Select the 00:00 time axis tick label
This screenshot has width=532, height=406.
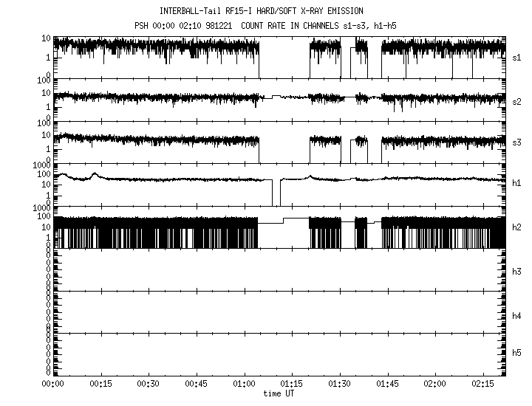(53, 385)
